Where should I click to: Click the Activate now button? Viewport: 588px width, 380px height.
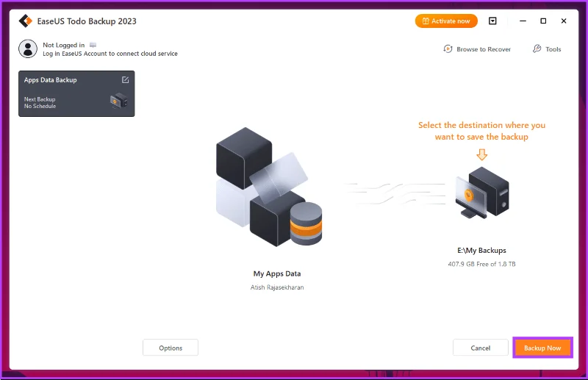(446, 21)
